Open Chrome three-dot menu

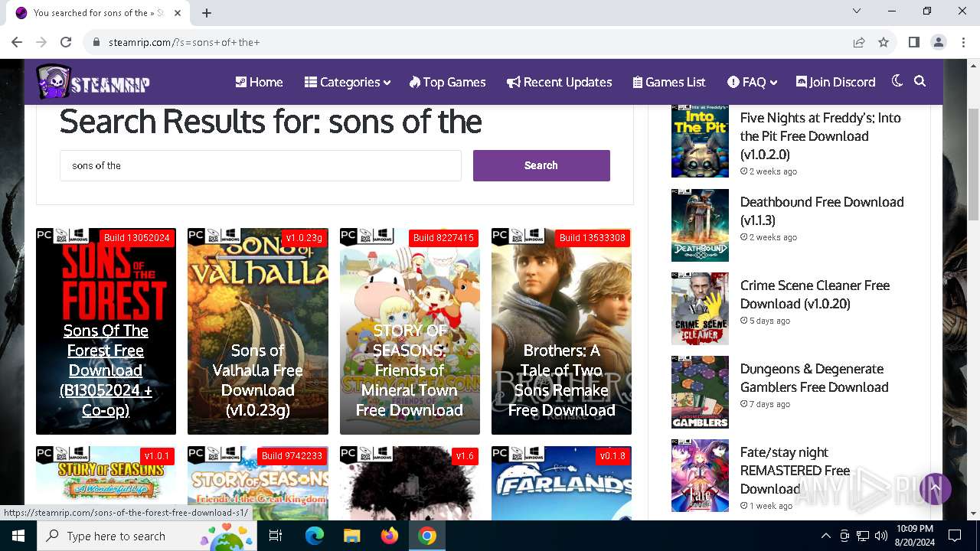[x=962, y=42]
